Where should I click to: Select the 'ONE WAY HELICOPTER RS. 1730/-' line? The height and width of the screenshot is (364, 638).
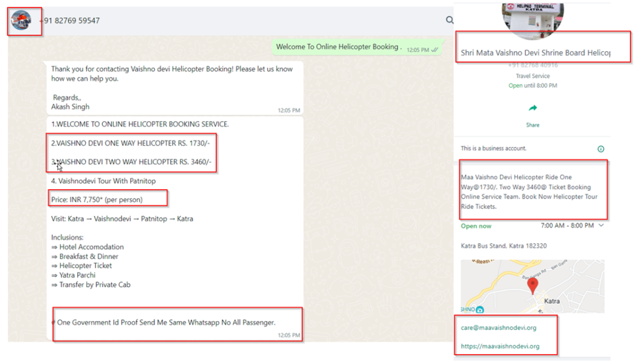(130, 143)
